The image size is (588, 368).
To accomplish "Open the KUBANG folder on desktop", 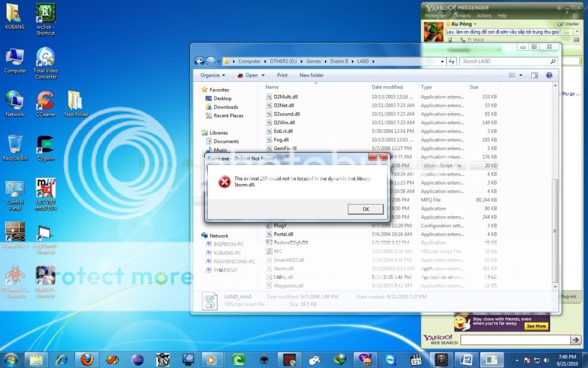I will point(14,17).
